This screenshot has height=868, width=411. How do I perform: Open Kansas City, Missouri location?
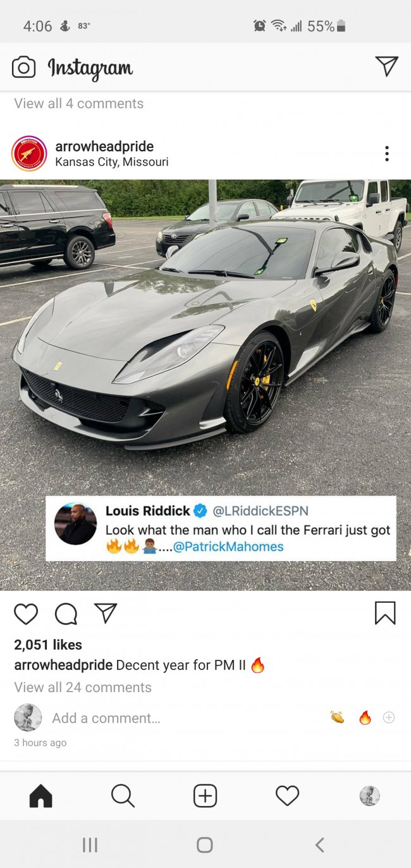point(112,162)
